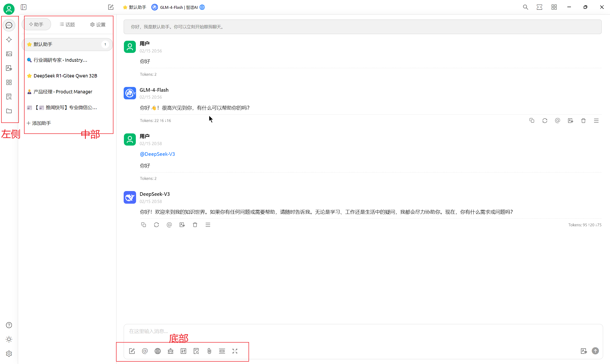Switch to the 话题 tab
Image resolution: width=610 pixels, height=364 pixels.
67,24
